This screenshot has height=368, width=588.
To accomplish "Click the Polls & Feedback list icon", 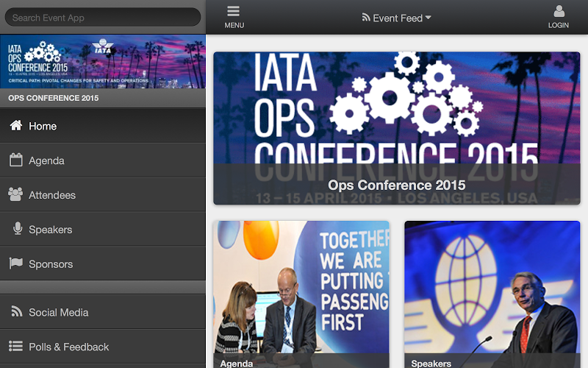I will coord(15,346).
